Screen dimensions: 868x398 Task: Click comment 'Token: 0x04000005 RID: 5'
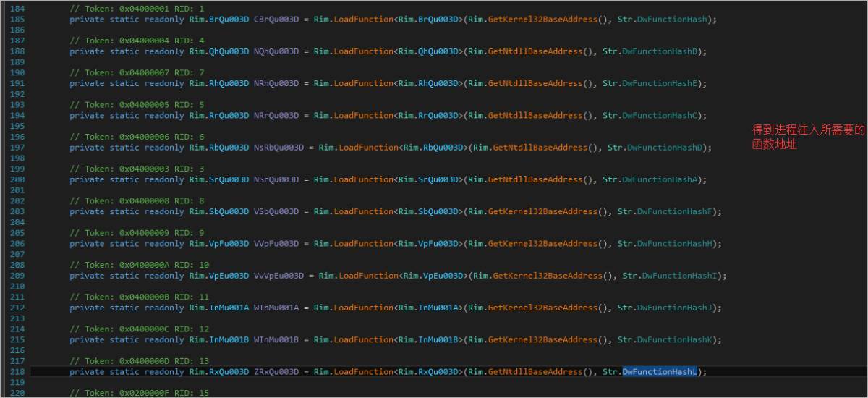coord(137,104)
